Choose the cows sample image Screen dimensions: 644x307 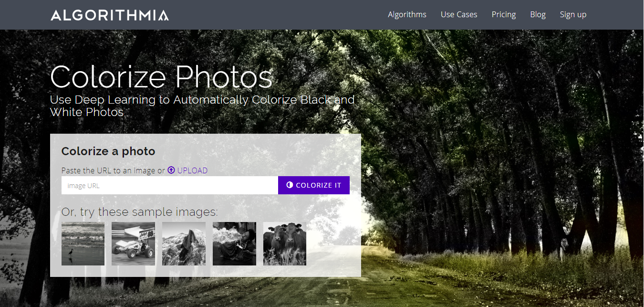[285, 243]
